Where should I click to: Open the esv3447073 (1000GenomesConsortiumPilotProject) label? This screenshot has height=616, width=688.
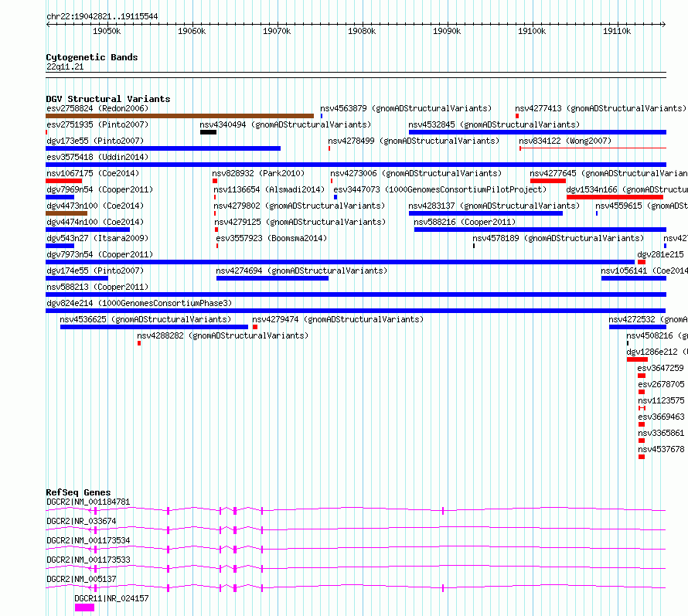coord(440,189)
